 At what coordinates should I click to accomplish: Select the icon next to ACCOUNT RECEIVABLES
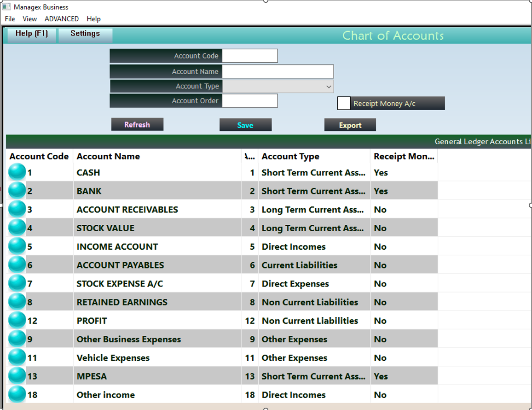pyautogui.click(x=17, y=209)
